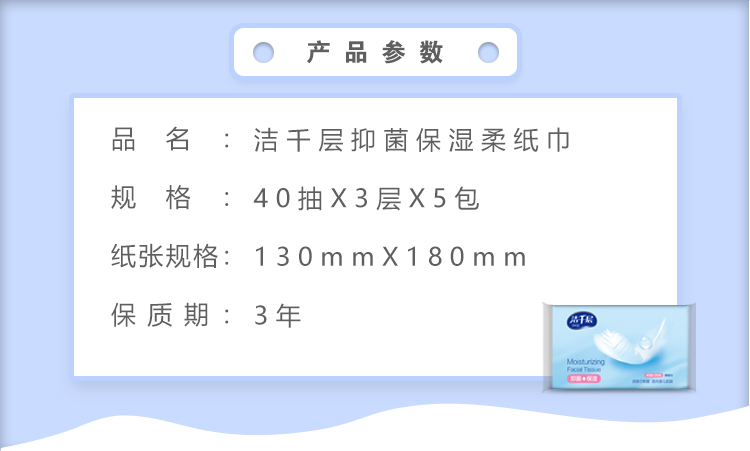This screenshot has height=451, width=750.
Task: Click the spec value 40抽X3层X5包
Action: (x=366, y=198)
